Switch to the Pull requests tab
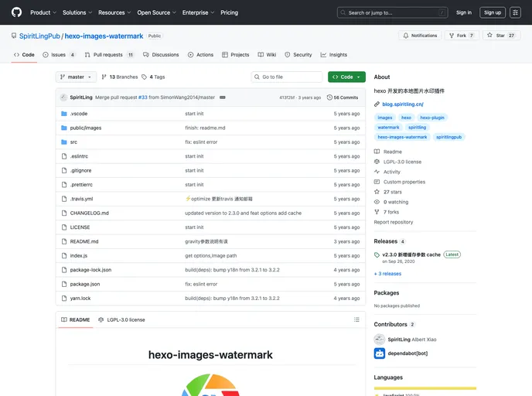532x396 pixels. point(109,55)
